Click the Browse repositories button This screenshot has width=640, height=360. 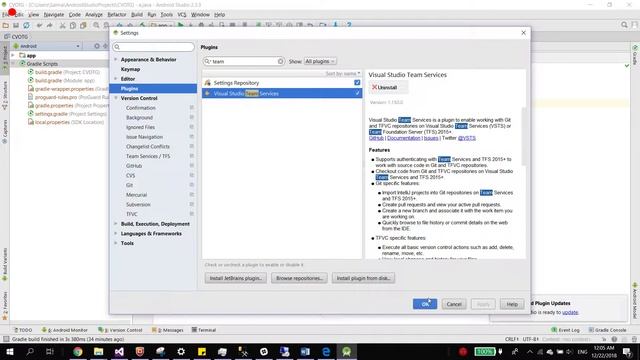pyautogui.click(x=299, y=278)
